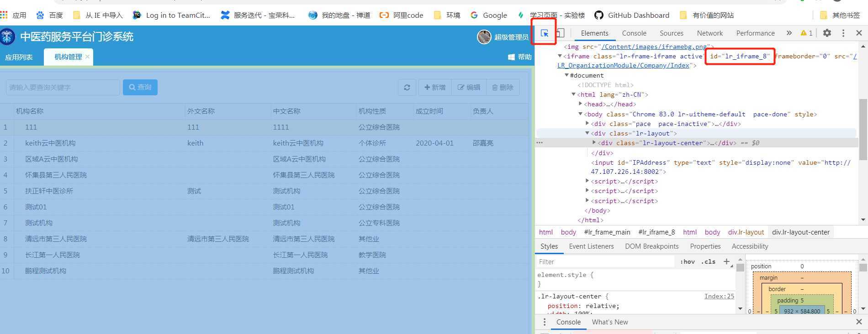The width and height of the screenshot is (868, 334).
Task: Open the 帮助 help link
Action: (520, 57)
